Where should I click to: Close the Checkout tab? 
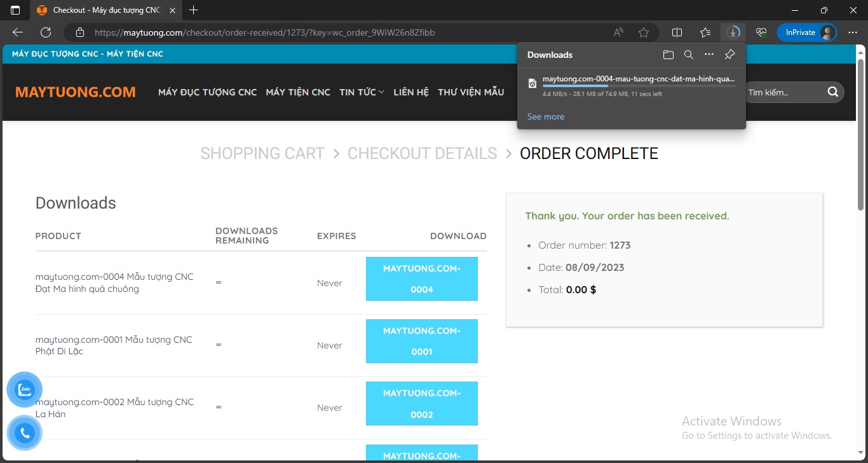173,10
